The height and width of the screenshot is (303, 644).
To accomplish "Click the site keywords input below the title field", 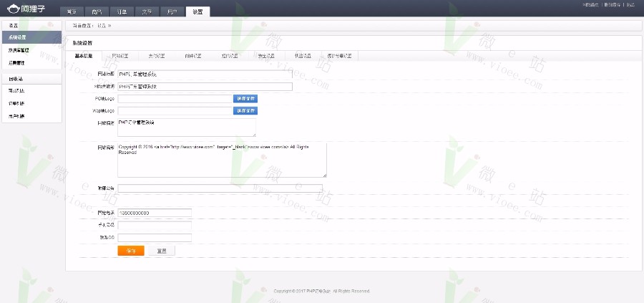I will 205,87.
